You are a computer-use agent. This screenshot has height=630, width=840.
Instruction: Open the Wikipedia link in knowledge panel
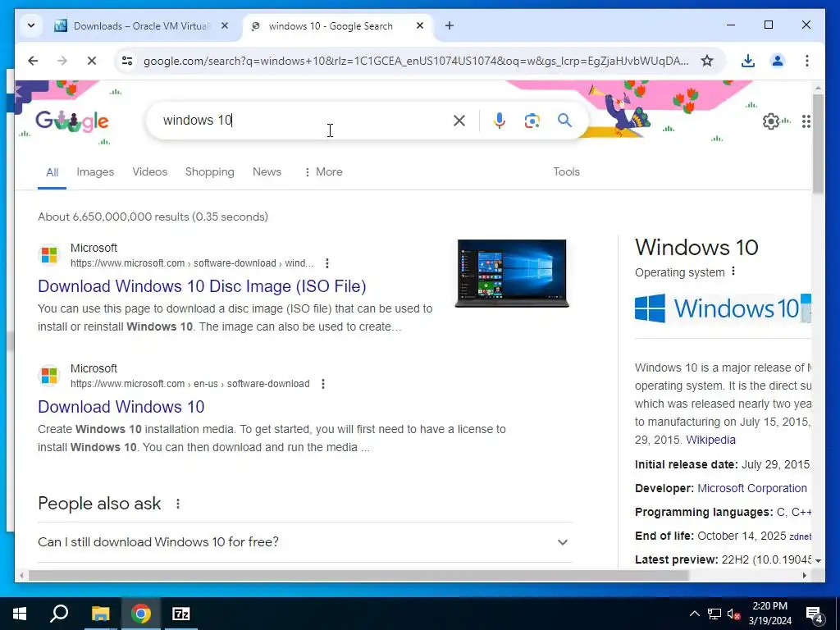(711, 440)
